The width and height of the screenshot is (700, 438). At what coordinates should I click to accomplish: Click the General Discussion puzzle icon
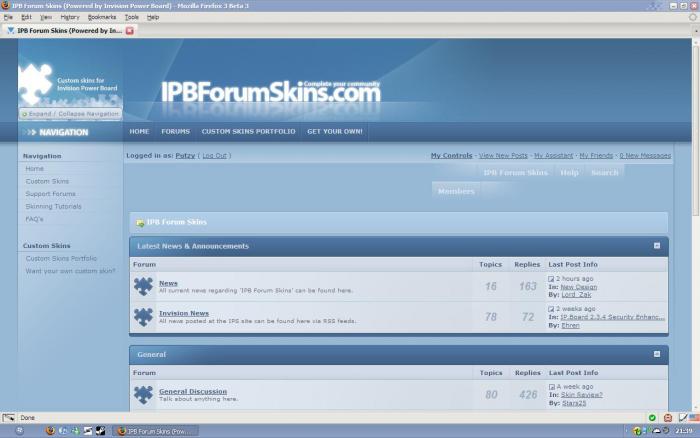click(143, 394)
